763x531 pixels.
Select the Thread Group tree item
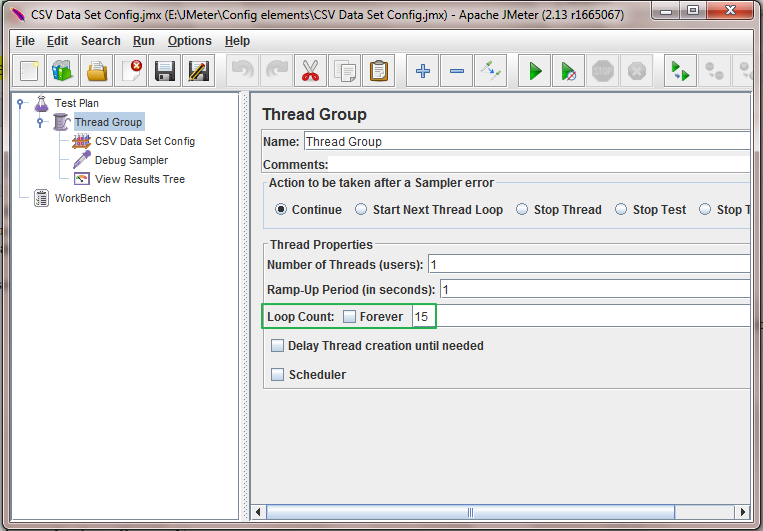point(109,122)
